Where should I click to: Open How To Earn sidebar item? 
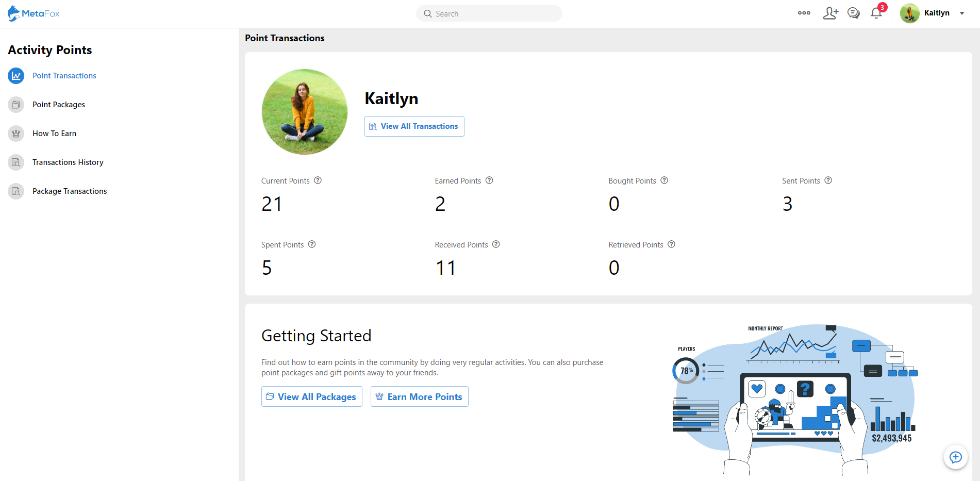[54, 134]
